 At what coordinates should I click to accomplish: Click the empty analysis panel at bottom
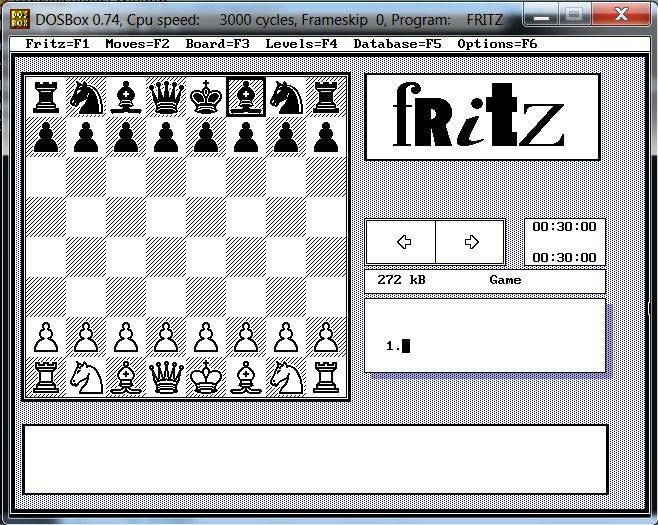click(x=315, y=460)
